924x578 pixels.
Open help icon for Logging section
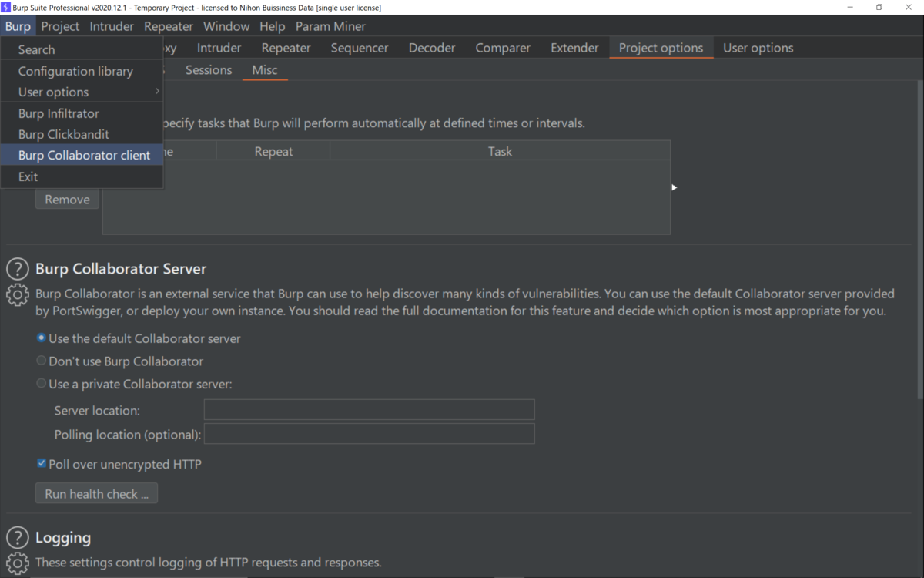(x=17, y=538)
